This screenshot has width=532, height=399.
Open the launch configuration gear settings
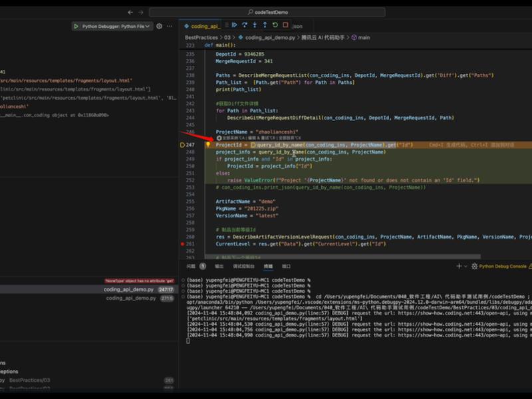159,26
